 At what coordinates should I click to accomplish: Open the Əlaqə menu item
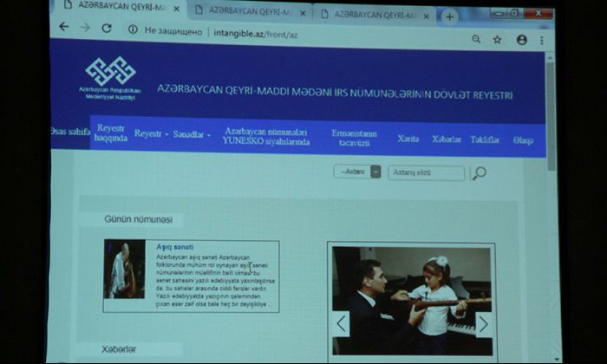click(x=523, y=140)
